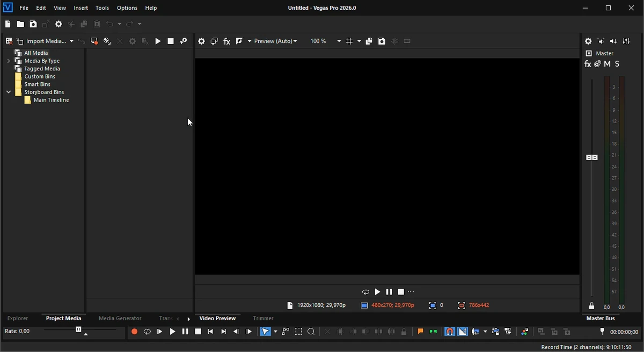The height and width of the screenshot is (352, 644).
Task: Mute the Master bus with M
Action: coord(608,64)
